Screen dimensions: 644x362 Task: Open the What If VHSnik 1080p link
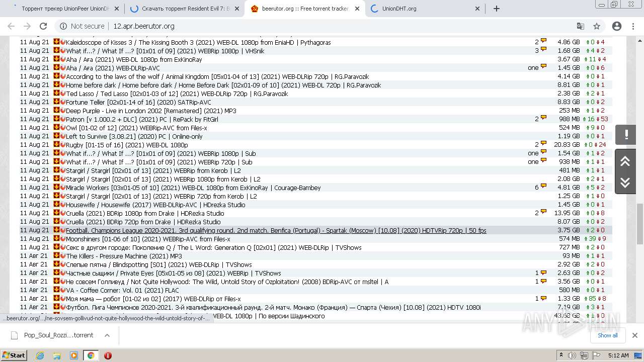tap(165, 51)
